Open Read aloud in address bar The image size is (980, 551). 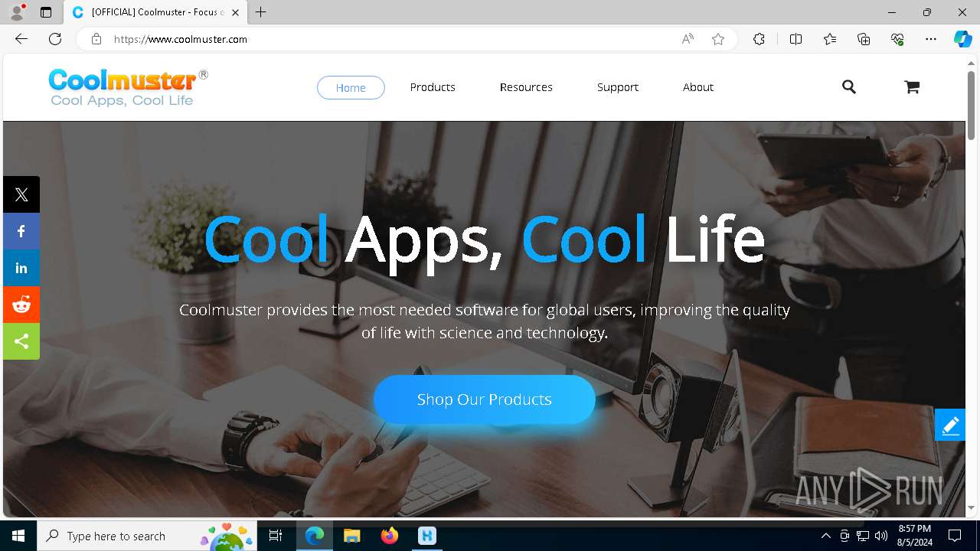tap(688, 39)
